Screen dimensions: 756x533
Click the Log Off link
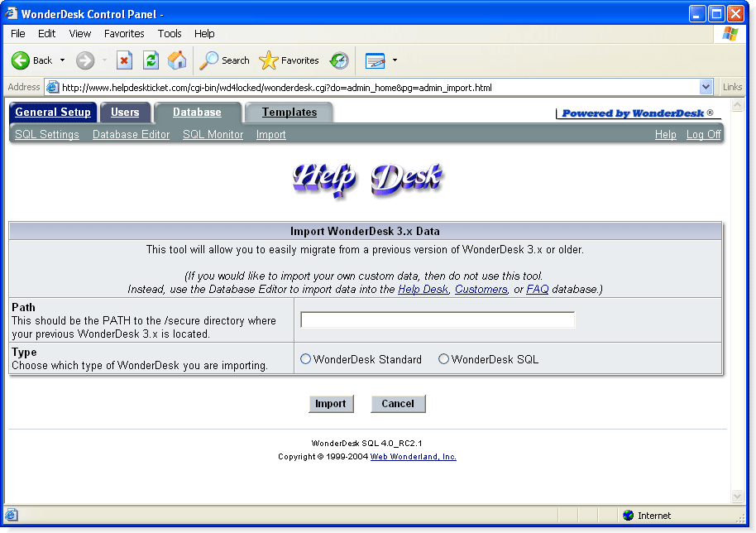click(703, 135)
